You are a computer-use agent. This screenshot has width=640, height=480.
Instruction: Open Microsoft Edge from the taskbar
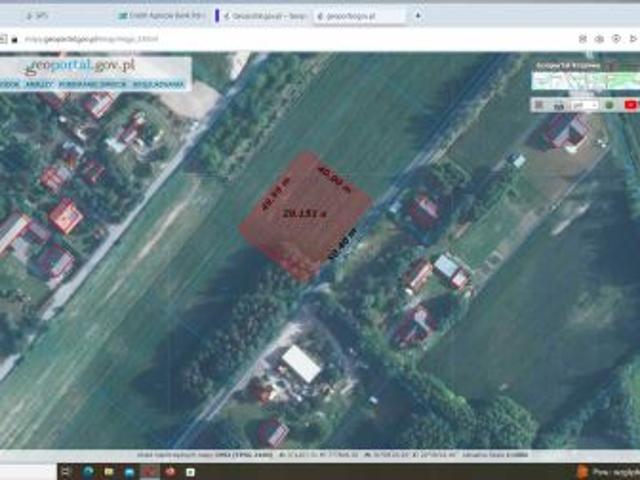tap(88, 472)
